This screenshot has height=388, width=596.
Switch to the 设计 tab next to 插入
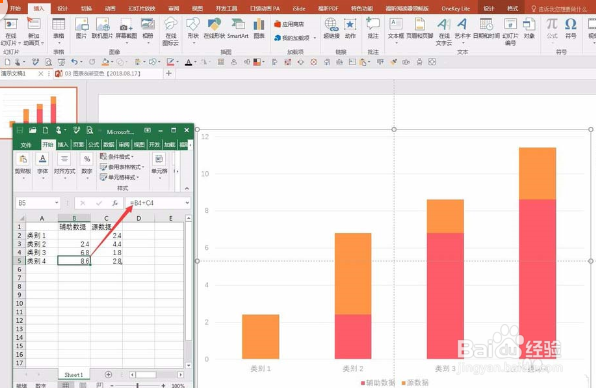pyautogui.click(x=63, y=8)
